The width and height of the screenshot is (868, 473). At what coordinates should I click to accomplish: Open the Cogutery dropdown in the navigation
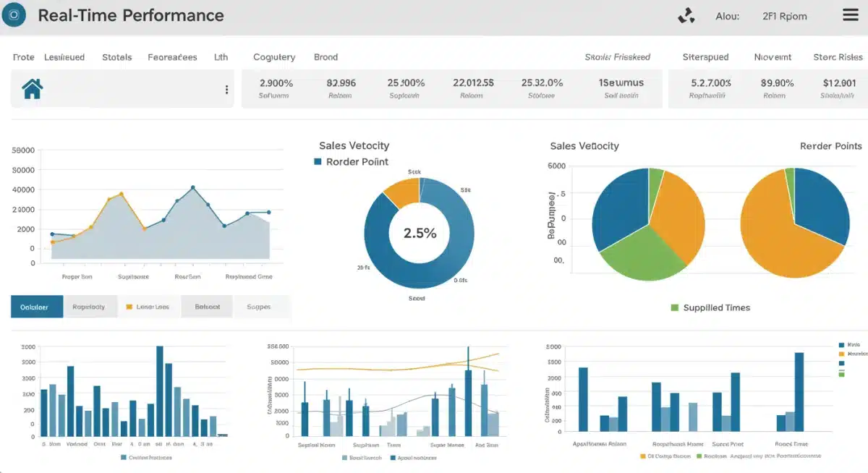(273, 56)
